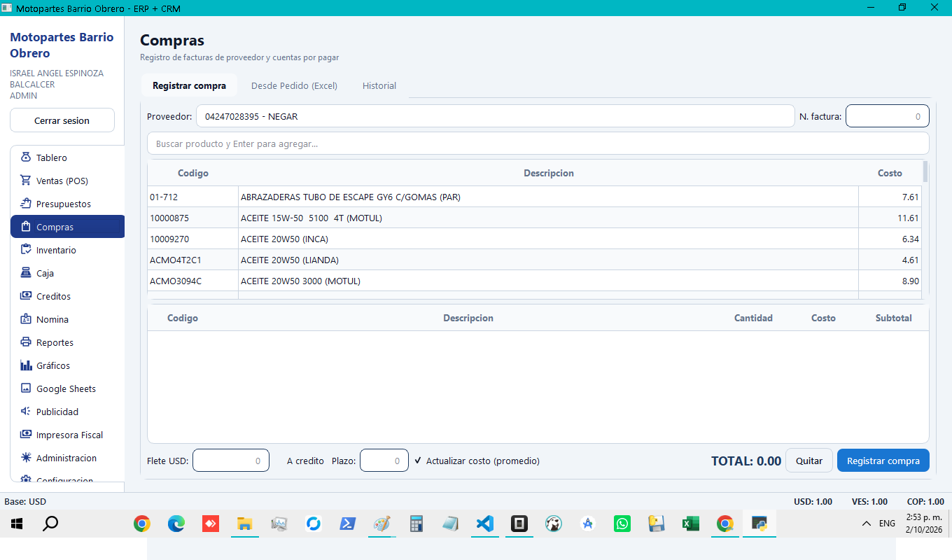Click the Buscar producto search field
This screenshot has width=952, height=560.
[x=538, y=143]
